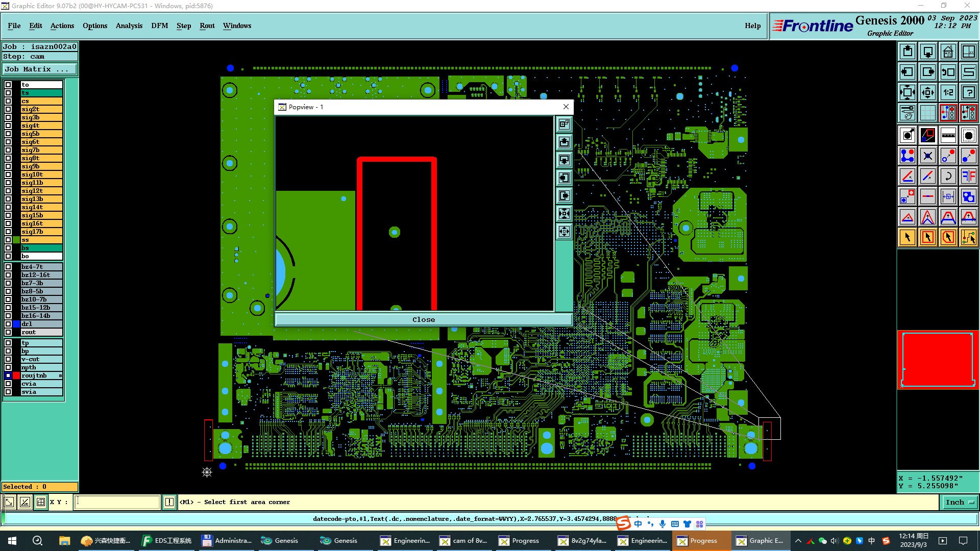Click the snap grid icon

point(927,113)
